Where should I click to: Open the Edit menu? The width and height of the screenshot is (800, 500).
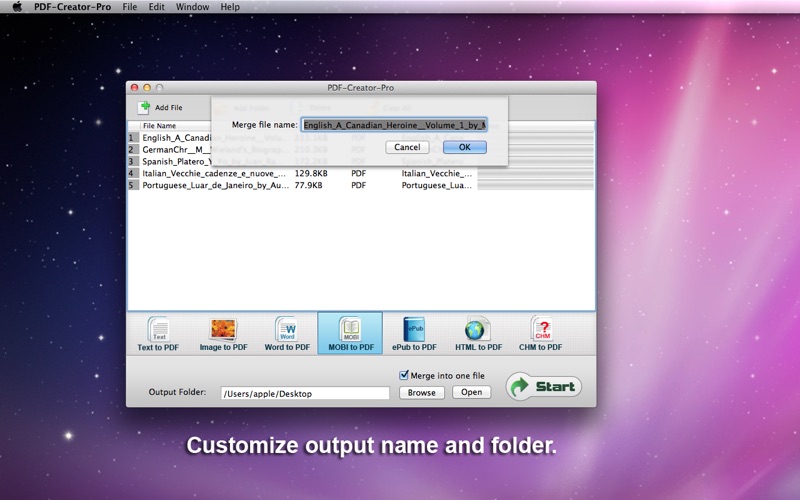[156, 7]
